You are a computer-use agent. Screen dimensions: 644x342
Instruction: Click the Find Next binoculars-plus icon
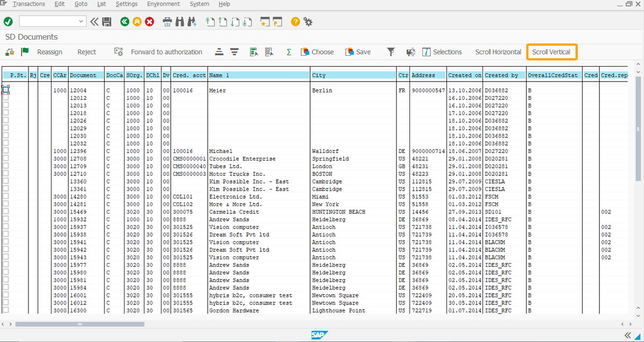pyautogui.click(x=192, y=21)
